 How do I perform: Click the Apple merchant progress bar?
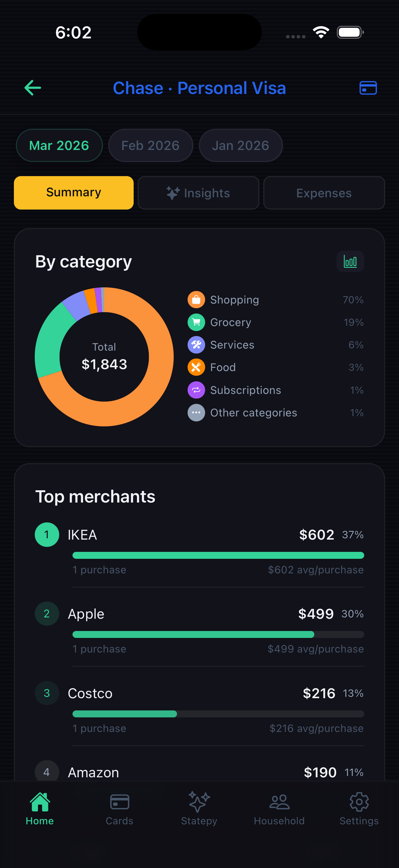[218, 635]
